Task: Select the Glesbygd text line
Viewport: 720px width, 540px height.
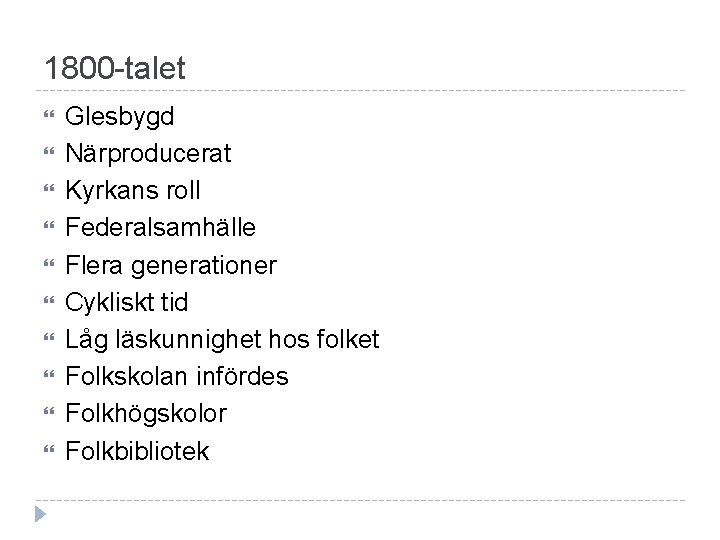Action: coord(119,117)
